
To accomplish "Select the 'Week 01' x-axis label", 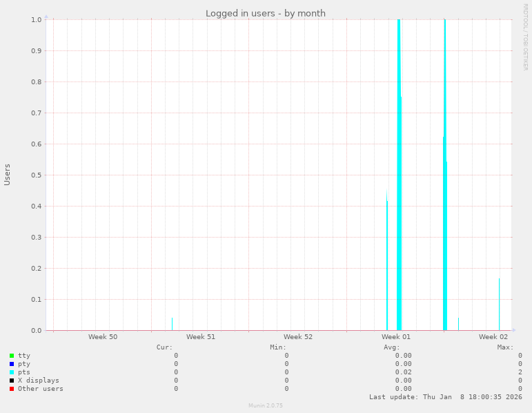I will (396, 337).
